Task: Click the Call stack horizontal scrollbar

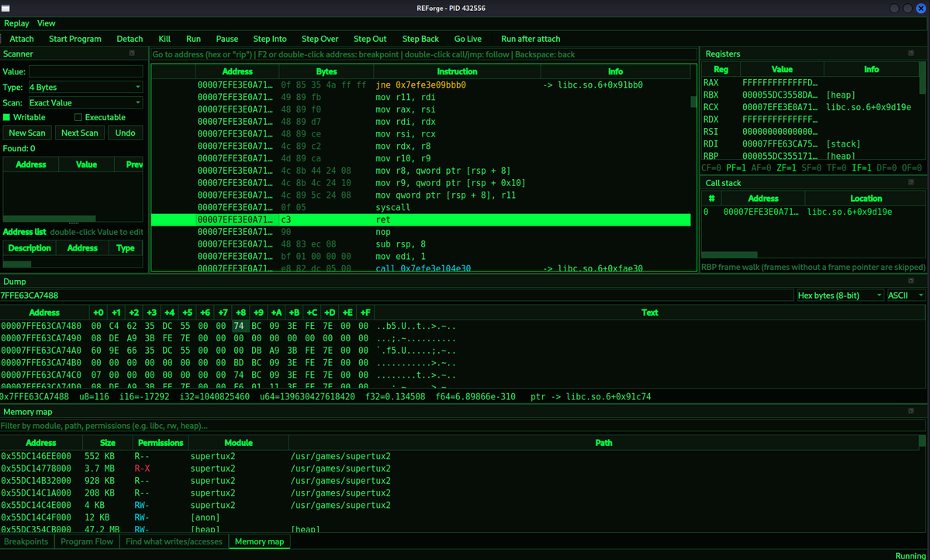Action: [730, 255]
